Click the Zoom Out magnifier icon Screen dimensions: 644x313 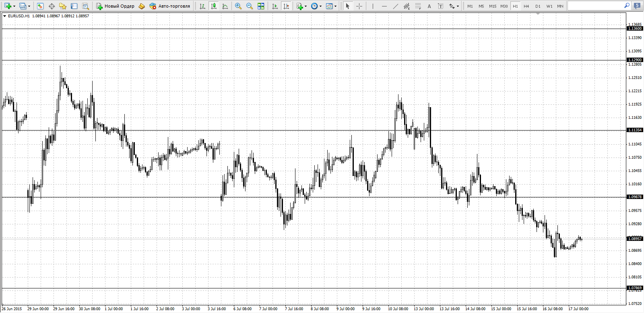point(250,6)
